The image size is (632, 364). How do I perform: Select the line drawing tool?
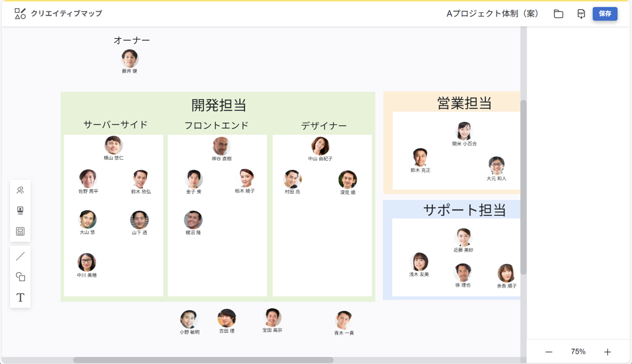click(20, 256)
